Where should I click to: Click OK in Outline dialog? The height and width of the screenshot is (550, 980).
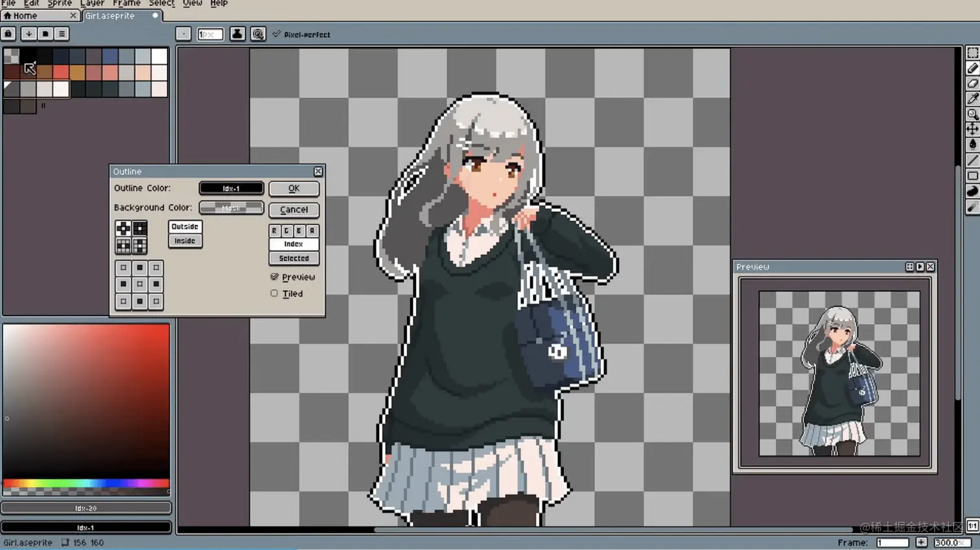[x=294, y=189]
